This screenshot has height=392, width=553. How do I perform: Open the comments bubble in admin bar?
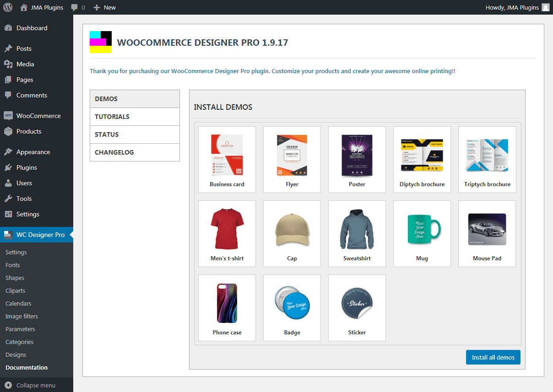click(x=78, y=7)
